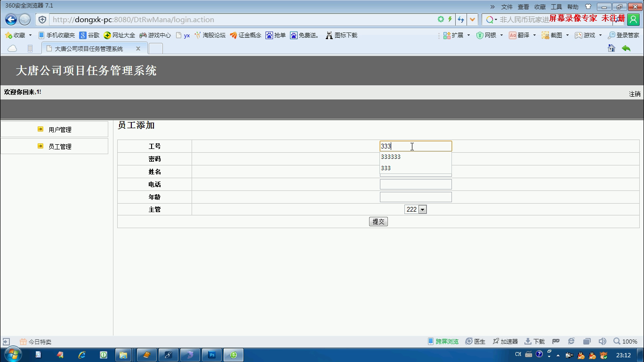Click the 工号 input field
This screenshot has height=362, width=644.
(416, 146)
